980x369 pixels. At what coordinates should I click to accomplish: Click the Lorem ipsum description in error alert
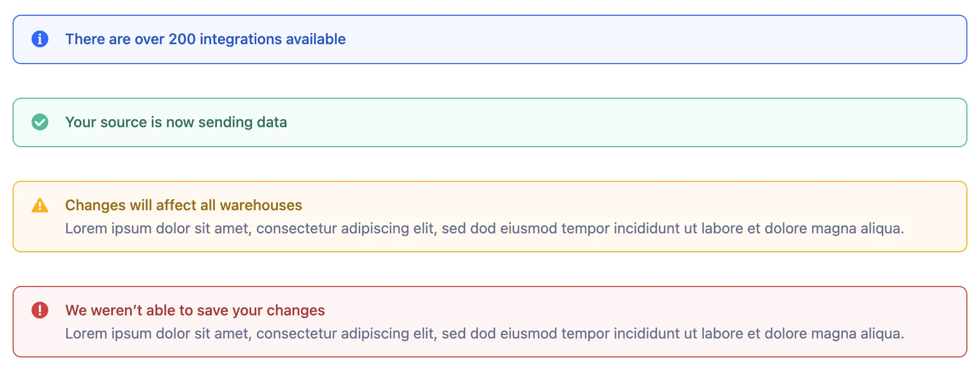tap(484, 334)
